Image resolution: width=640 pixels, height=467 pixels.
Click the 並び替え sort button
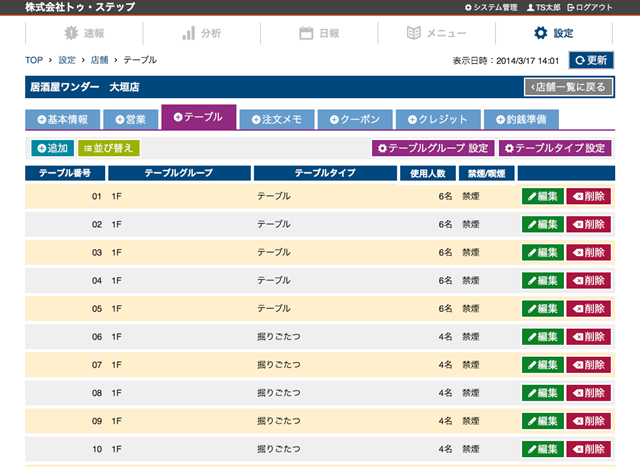tap(109, 148)
